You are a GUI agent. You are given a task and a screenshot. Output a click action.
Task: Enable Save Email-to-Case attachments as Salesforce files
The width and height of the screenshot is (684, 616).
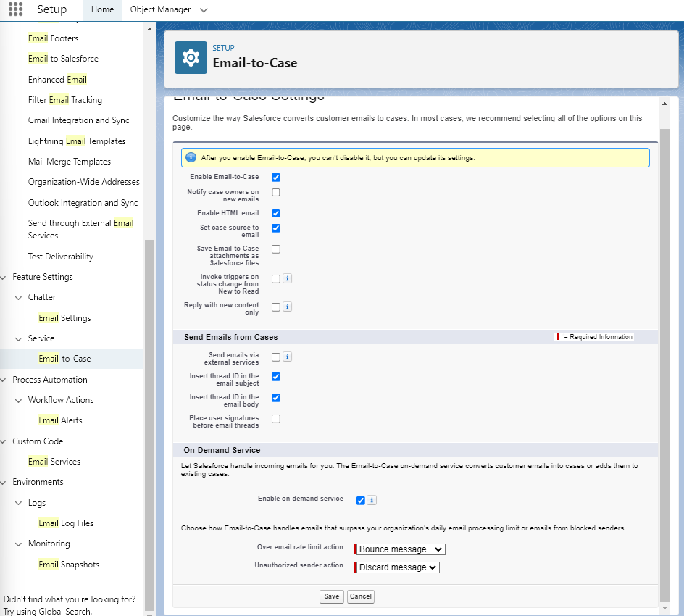tap(275, 249)
